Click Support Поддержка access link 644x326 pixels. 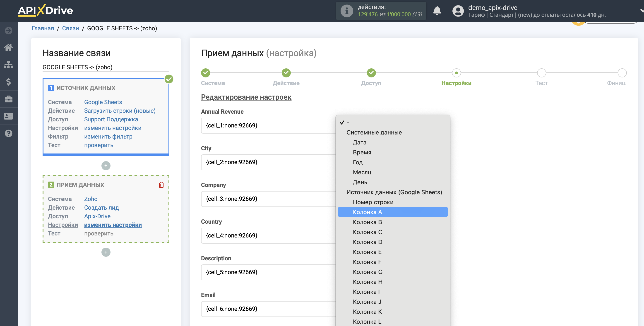pos(111,119)
